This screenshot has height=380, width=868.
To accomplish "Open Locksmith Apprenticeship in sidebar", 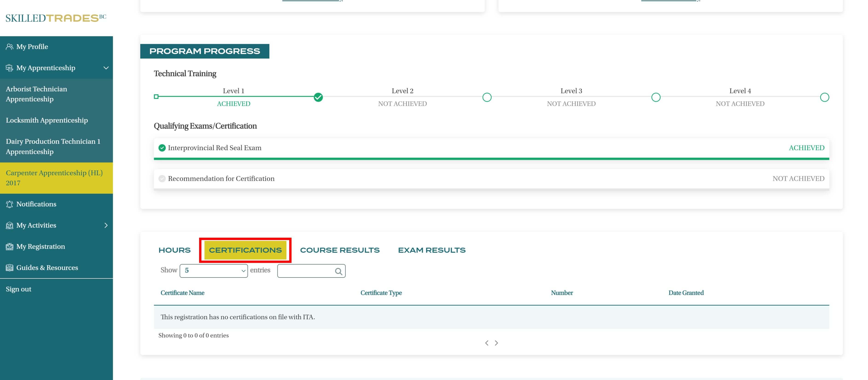I will [47, 120].
